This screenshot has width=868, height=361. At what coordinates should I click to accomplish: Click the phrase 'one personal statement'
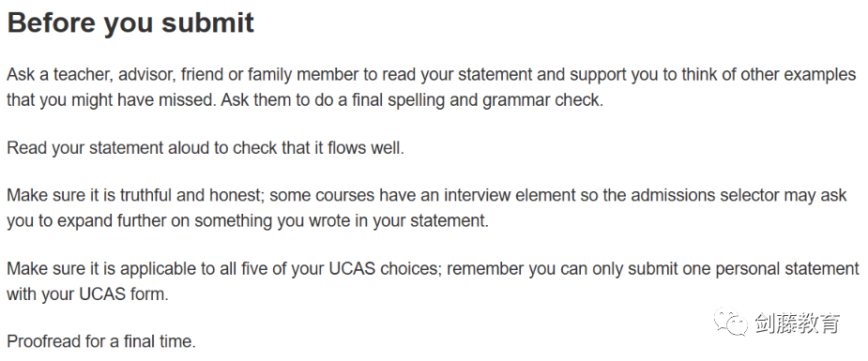[773, 269]
